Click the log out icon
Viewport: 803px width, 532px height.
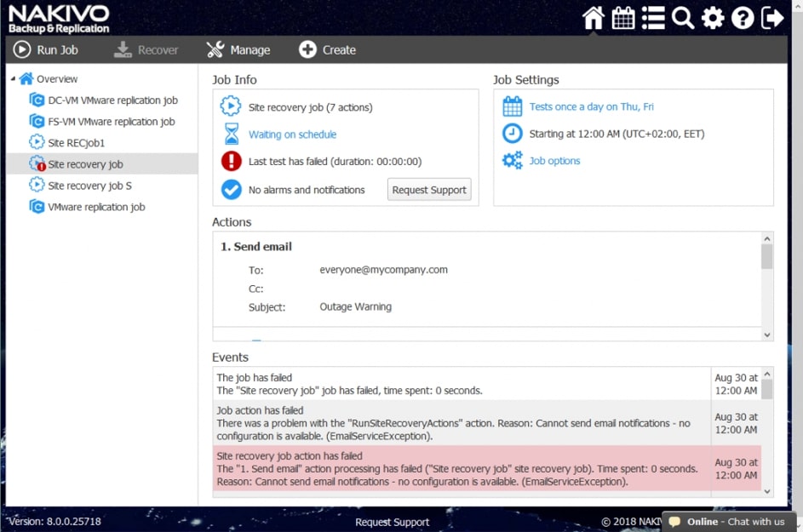click(772, 18)
